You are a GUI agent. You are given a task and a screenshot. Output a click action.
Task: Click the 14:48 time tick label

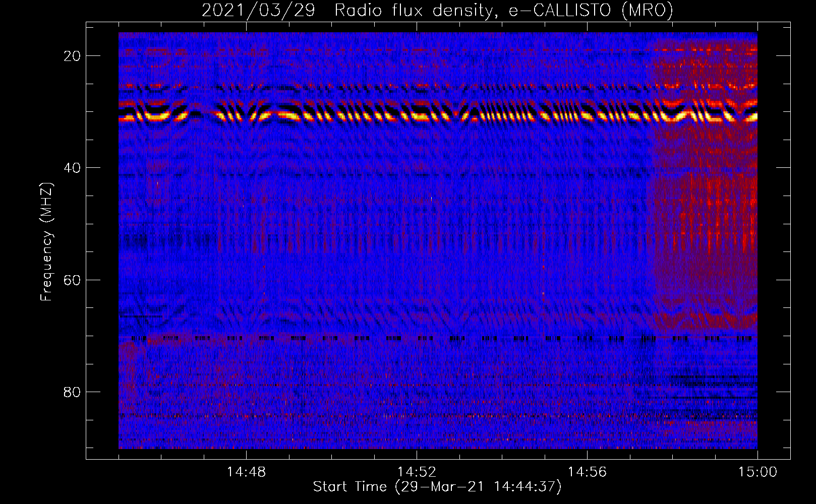pos(246,472)
